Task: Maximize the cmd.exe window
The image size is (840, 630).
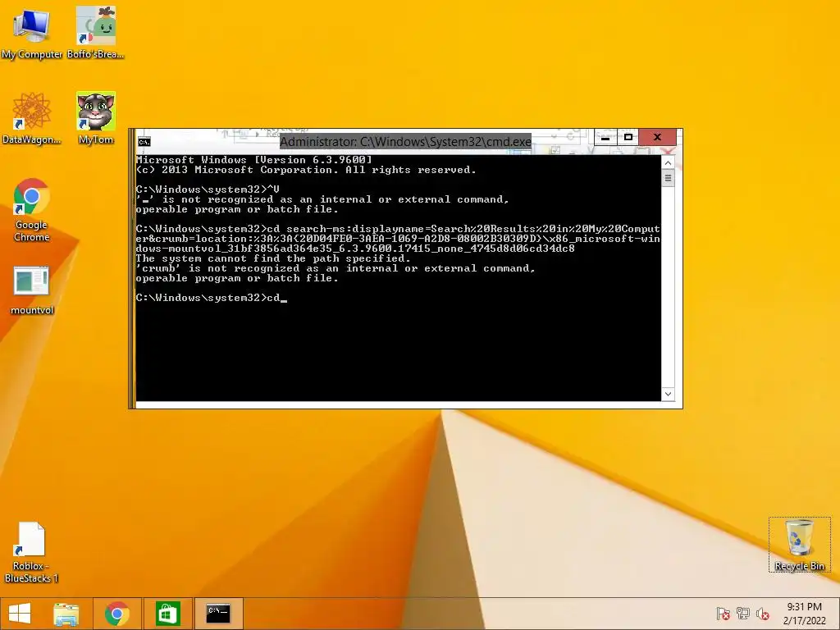Action: click(x=628, y=137)
